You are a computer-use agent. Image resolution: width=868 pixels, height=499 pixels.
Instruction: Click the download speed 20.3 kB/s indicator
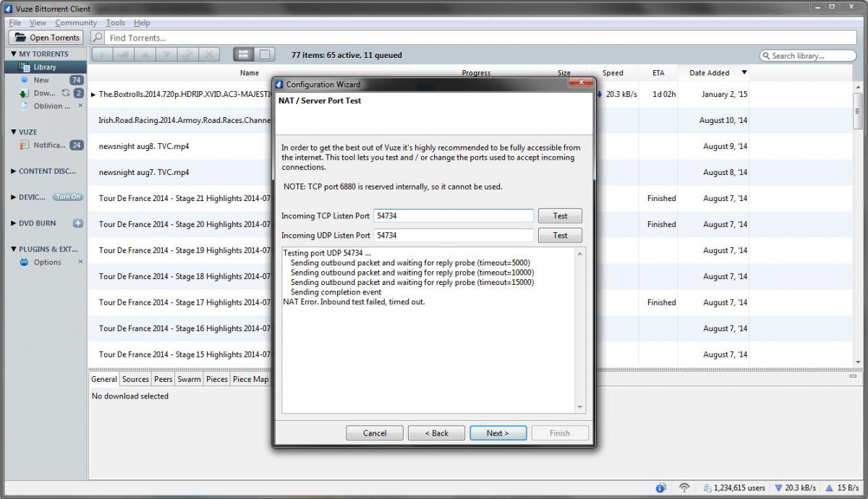pyautogui.click(x=795, y=488)
